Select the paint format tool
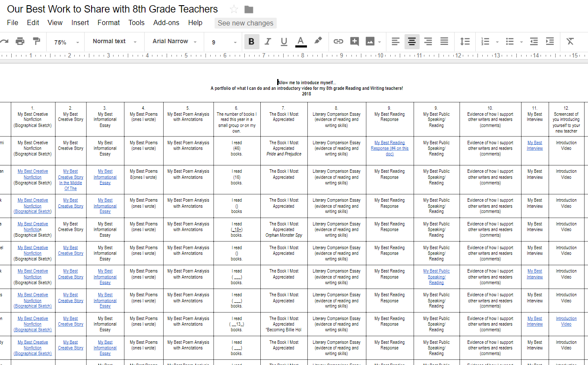 [x=37, y=41]
